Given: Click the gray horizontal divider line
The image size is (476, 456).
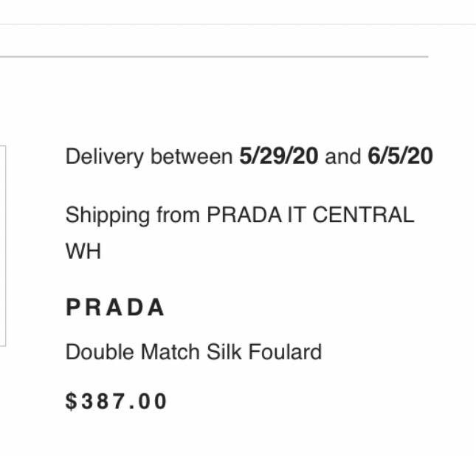Looking at the screenshot, I should click(x=214, y=56).
